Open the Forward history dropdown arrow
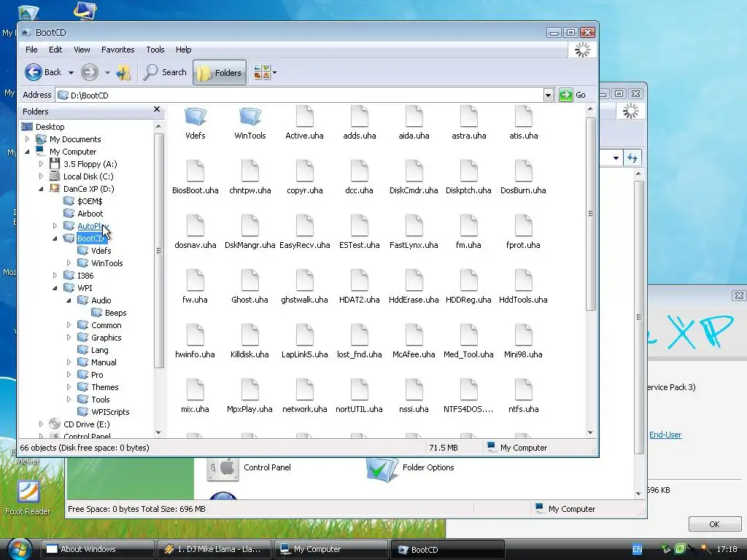 tap(107, 73)
